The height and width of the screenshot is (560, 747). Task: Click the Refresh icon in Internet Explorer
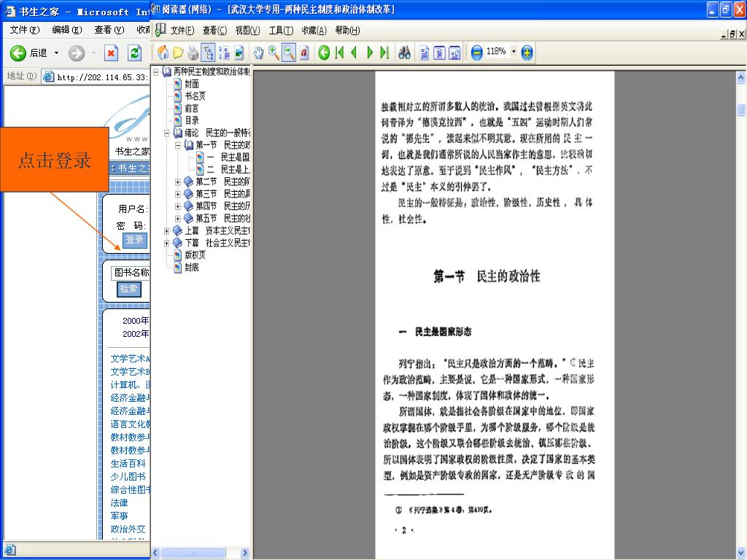tap(135, 52)
